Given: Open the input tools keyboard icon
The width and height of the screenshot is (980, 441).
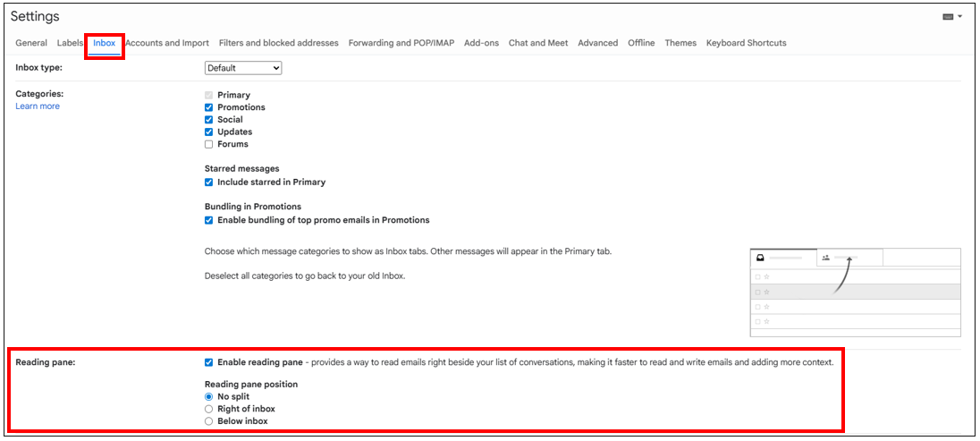Looking at the screenshot, I should click(950, 17).
